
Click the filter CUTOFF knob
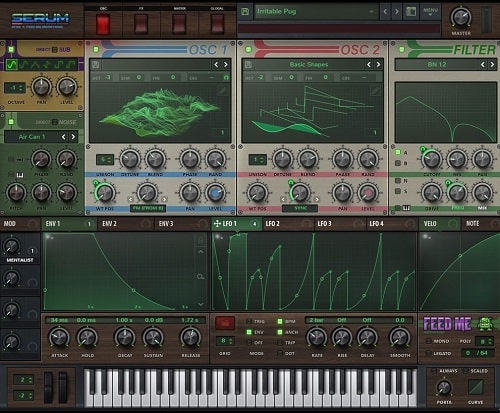coord(431,159)
